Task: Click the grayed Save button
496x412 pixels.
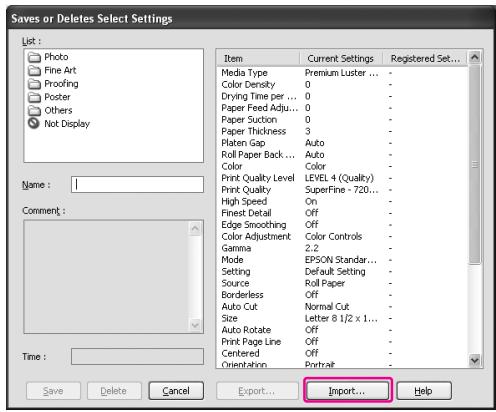Action: [53, 390]
